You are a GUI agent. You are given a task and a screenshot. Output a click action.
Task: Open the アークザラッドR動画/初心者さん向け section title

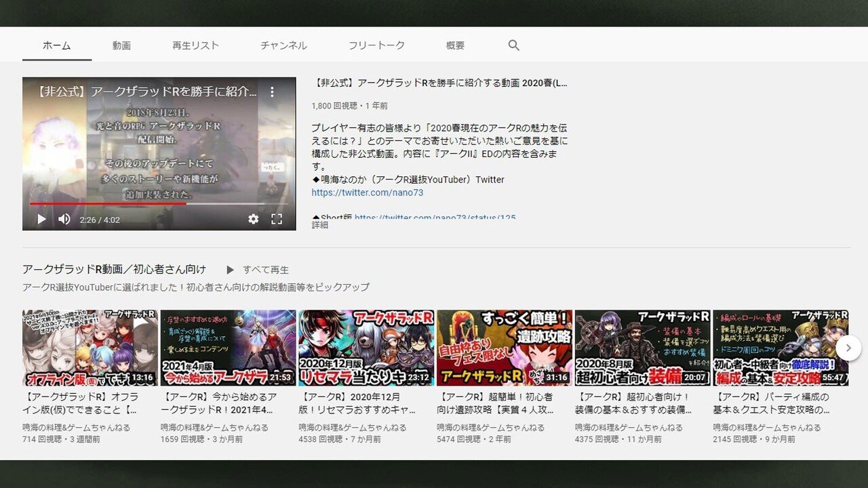pyautogui.click(x=114, y=269)
